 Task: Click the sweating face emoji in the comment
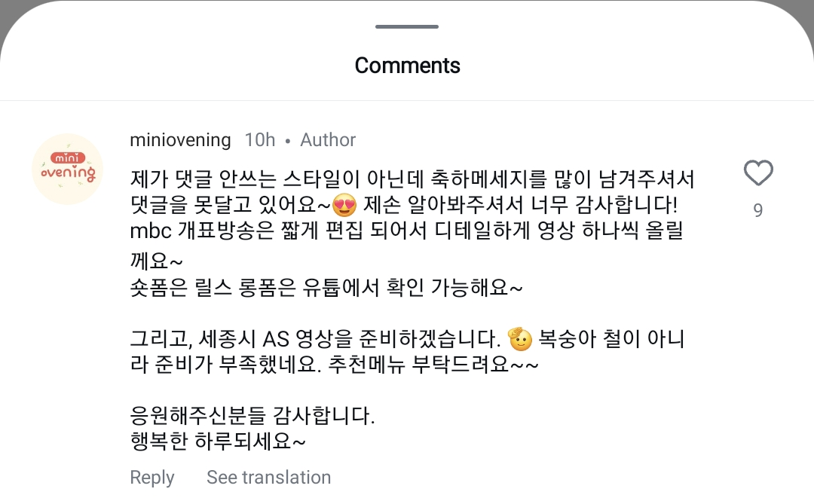tap(520, 339)
